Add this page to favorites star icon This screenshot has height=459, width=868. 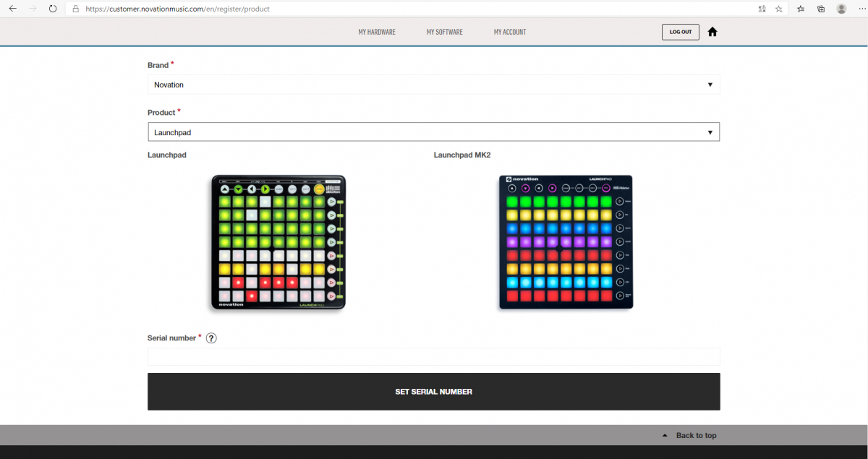[x=779, y=9]
